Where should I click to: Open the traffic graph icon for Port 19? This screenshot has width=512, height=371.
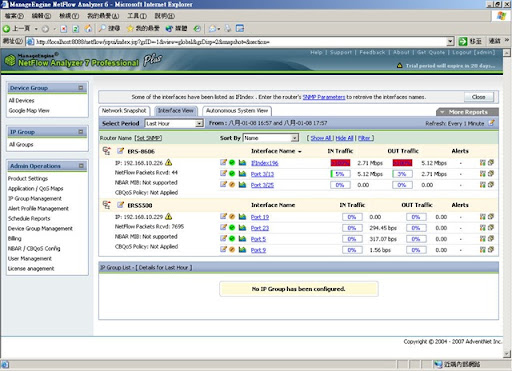coord(242,217)
